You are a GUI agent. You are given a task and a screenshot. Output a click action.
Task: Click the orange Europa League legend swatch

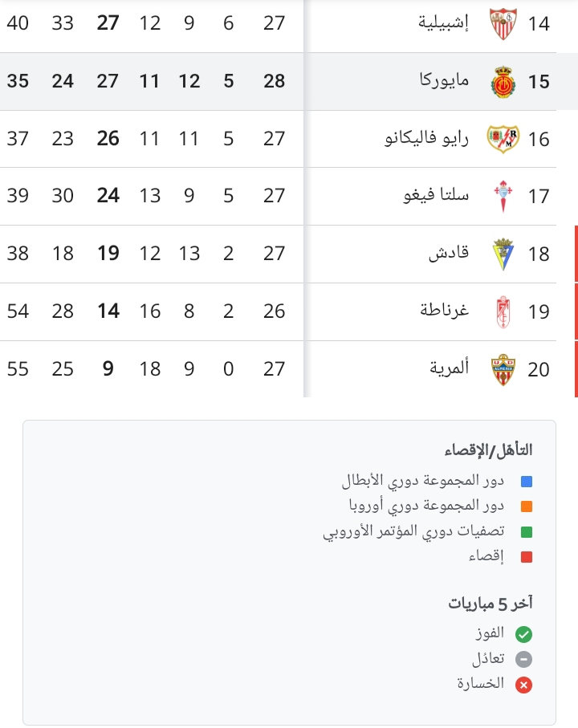527,507
